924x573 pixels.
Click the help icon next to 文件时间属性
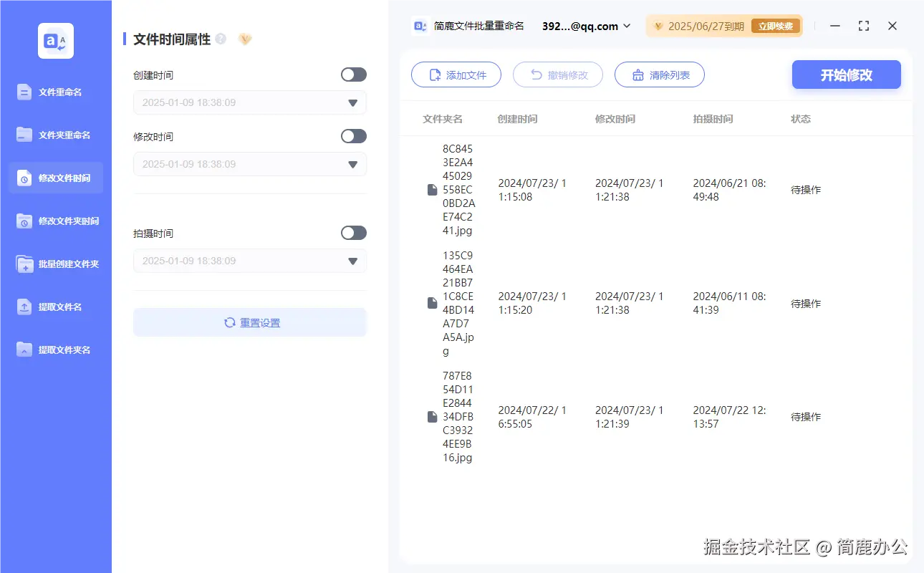click(222, 38)
